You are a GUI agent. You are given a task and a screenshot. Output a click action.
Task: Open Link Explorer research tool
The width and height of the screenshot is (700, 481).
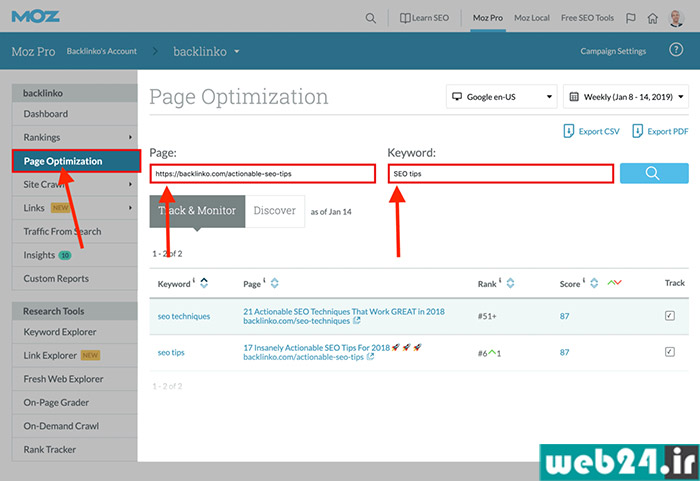(75, 356)
